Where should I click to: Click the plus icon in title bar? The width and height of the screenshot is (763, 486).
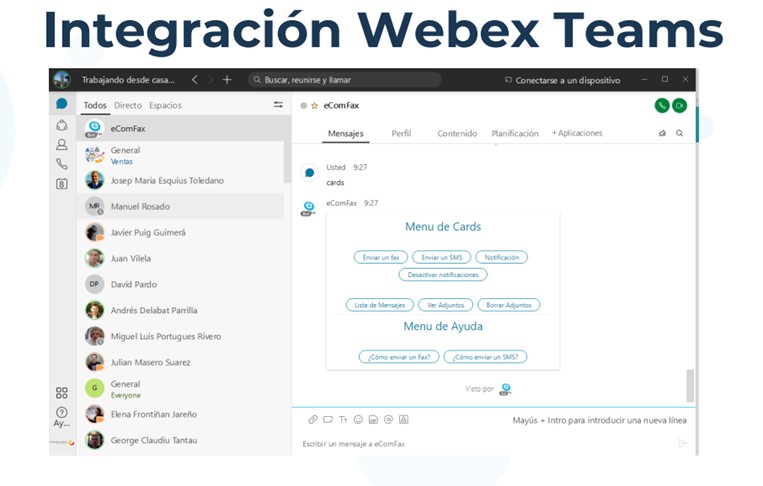[x=227, y=80]
